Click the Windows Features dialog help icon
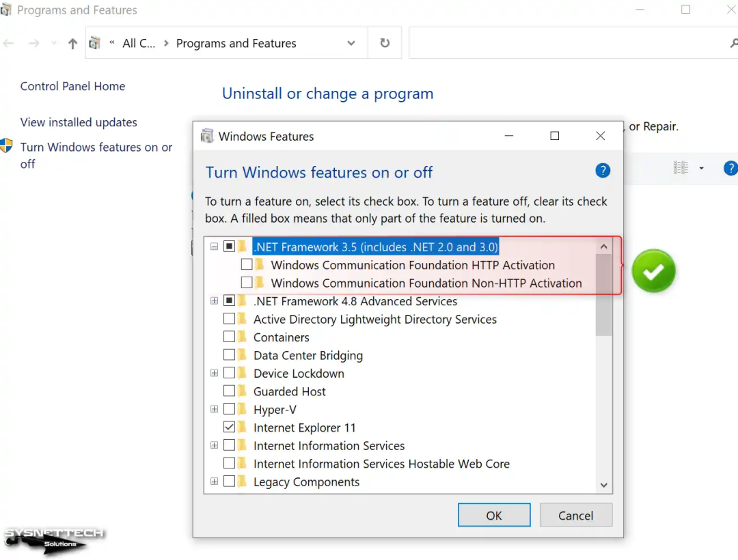This screenshot has width=738, height=560. (x=603, y=170)
